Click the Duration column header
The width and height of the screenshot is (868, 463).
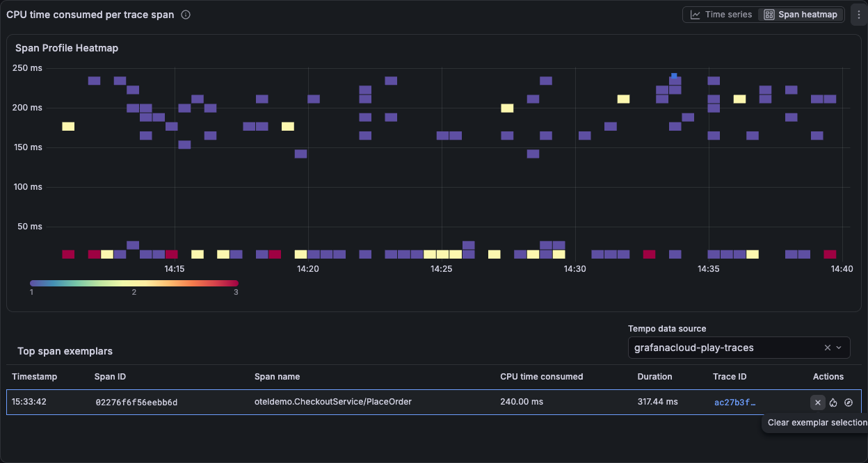tap(655, 377)
